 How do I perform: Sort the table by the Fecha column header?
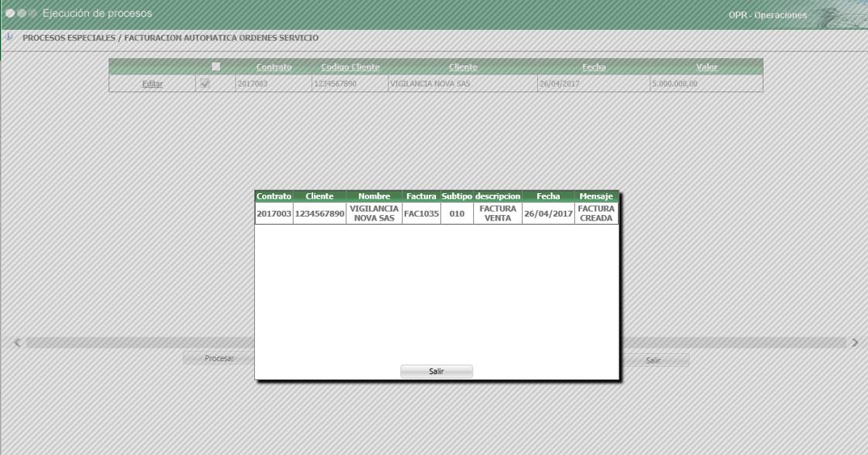(x=594, y=67)
